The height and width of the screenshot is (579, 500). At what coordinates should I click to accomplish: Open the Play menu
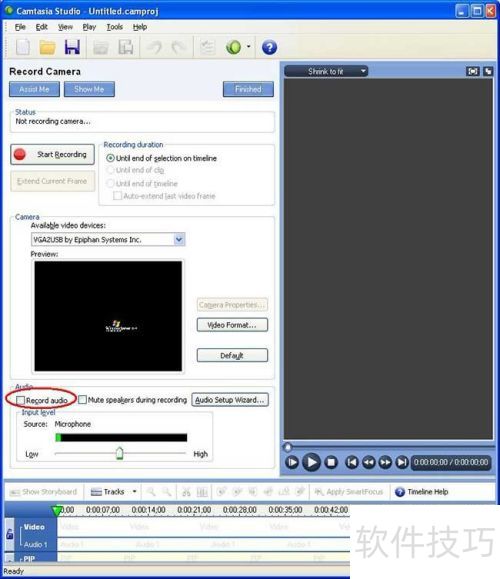[89, 27]
